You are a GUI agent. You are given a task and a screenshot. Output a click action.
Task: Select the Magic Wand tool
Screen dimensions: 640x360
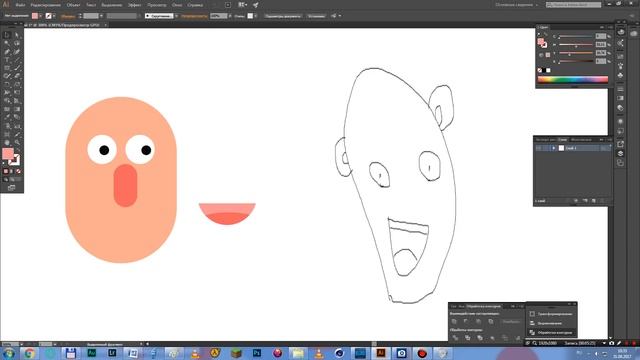7,43
